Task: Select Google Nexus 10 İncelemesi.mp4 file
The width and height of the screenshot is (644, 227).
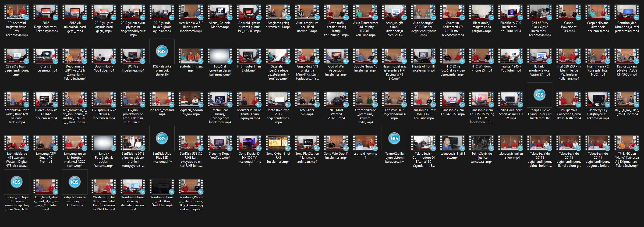Action: tap(365, 56)
